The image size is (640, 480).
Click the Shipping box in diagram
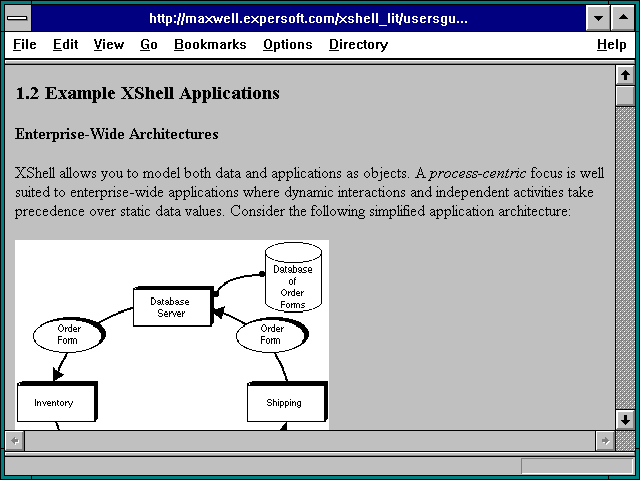[x=287, y=402]
